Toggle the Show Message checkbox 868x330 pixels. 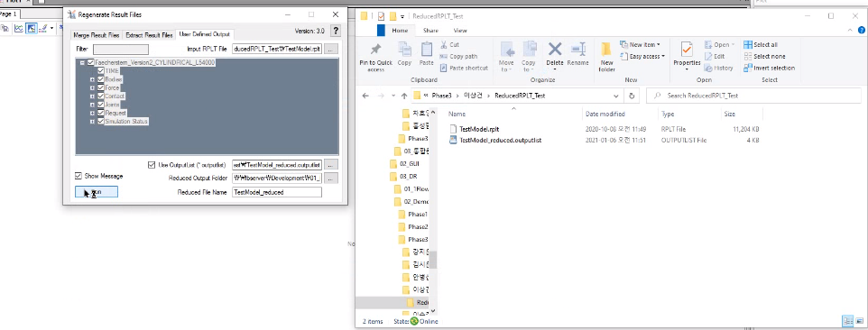pos(78,176)
